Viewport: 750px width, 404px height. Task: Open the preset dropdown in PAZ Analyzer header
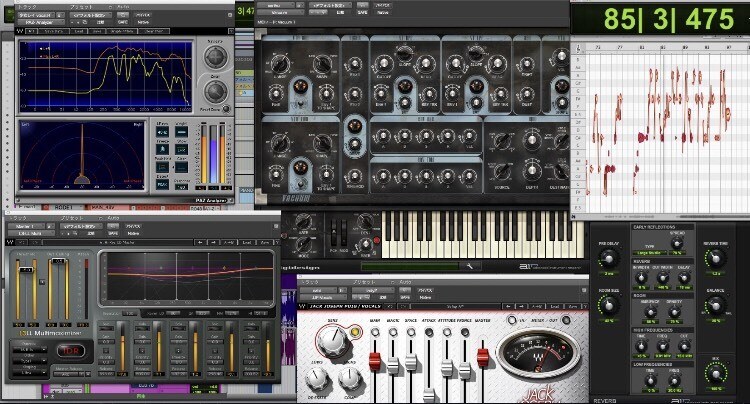[90, 15]
